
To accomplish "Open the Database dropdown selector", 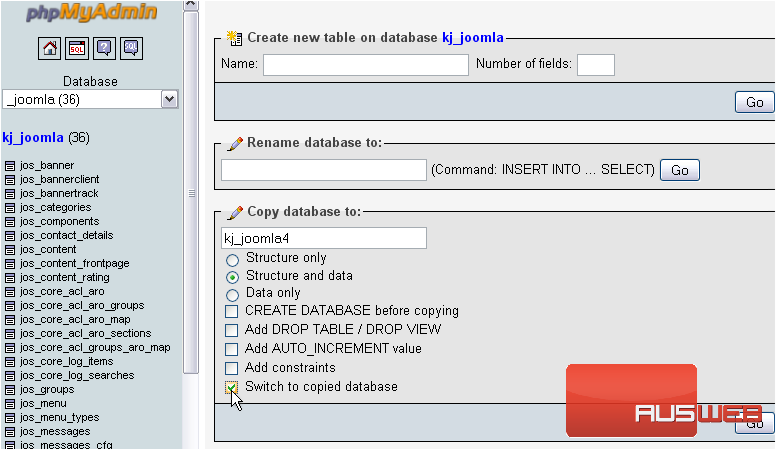I will pos(169,99).
